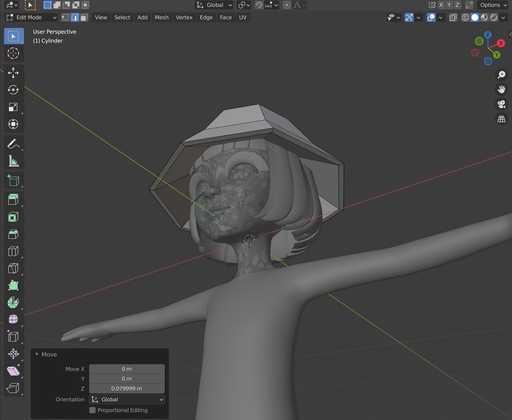Open the Options dropdown

pyautogui.click(x=493, y=5)
